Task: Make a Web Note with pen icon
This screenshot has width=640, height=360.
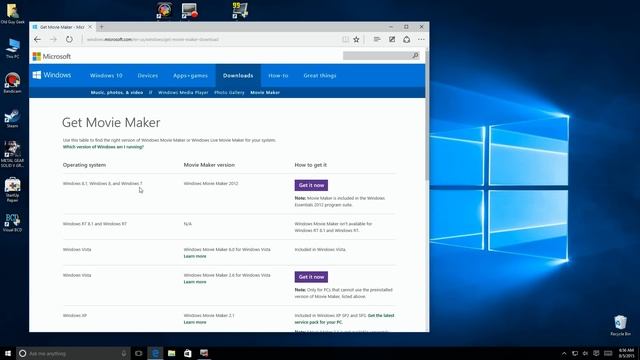Action: coord(392,39)
